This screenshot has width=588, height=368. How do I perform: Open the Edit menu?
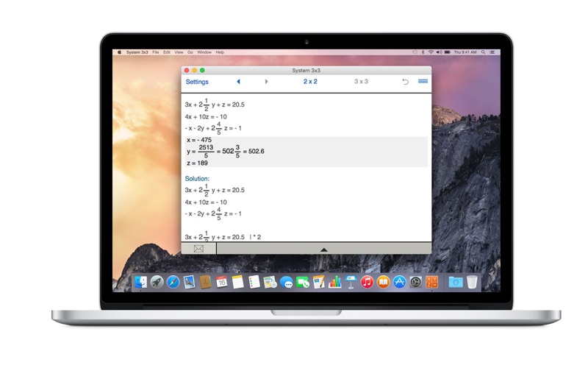[x=167, y=52]
